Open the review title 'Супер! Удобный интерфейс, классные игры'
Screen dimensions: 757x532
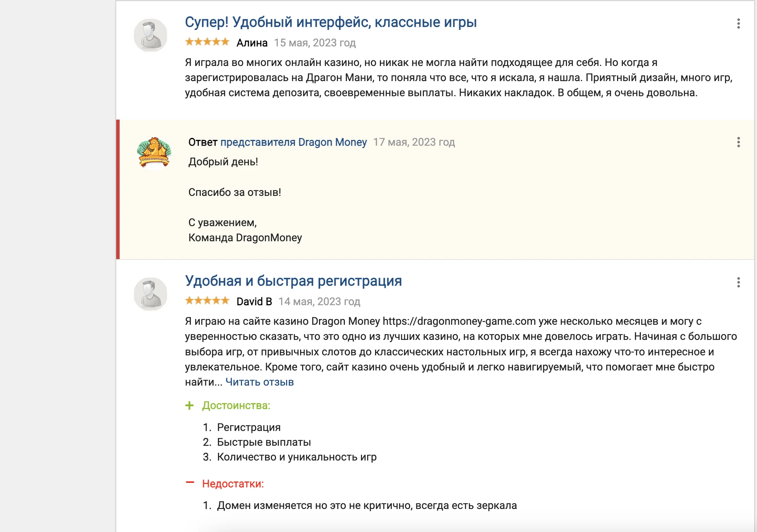[x=331, y=22]
